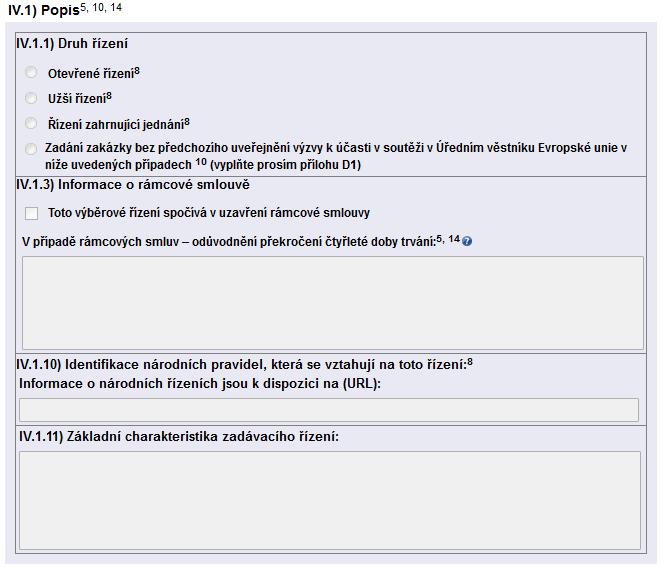This screenshot has height=573, width=664.
Task: Click '(vyplňte prosím přílohu D1)' text
Action: click(x=285, y=165)
